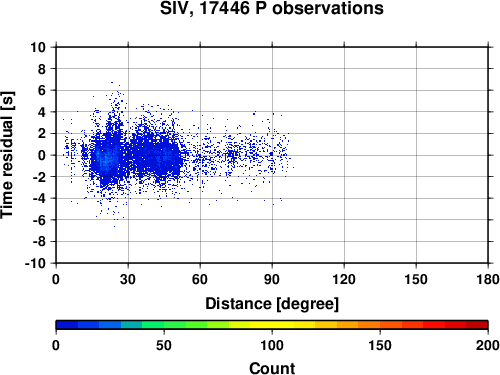Click the colorbar tick label '50'

click(x=164, y=345)
